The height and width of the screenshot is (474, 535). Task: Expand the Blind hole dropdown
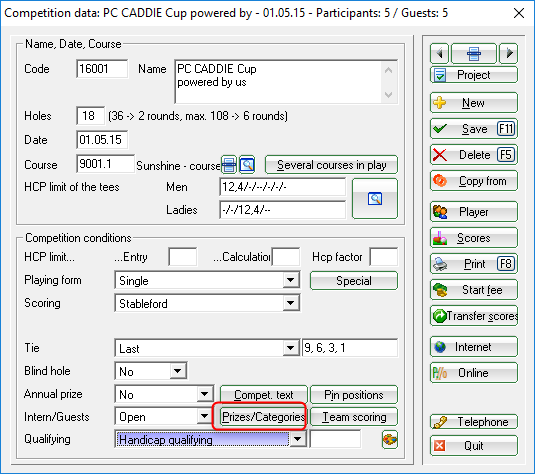pos(177,371)
